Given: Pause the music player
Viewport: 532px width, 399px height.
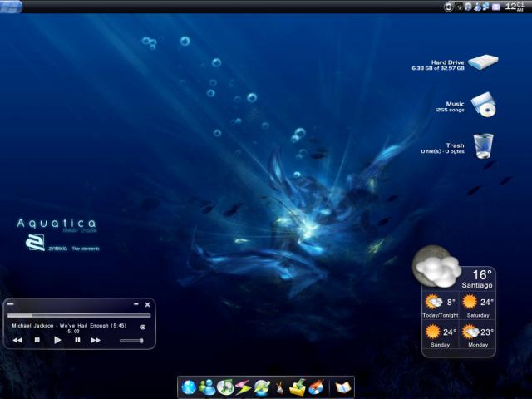Looking at the screenshot, I should (77, 340).
